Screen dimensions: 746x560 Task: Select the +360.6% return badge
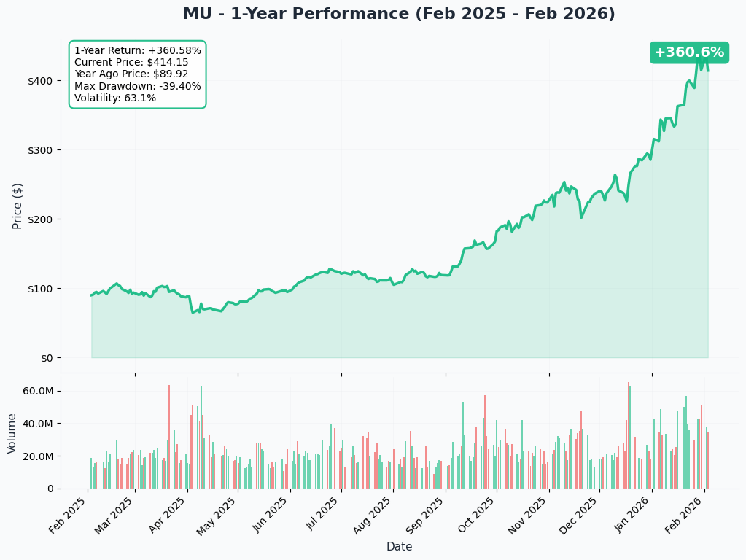(x=689, y=52)
